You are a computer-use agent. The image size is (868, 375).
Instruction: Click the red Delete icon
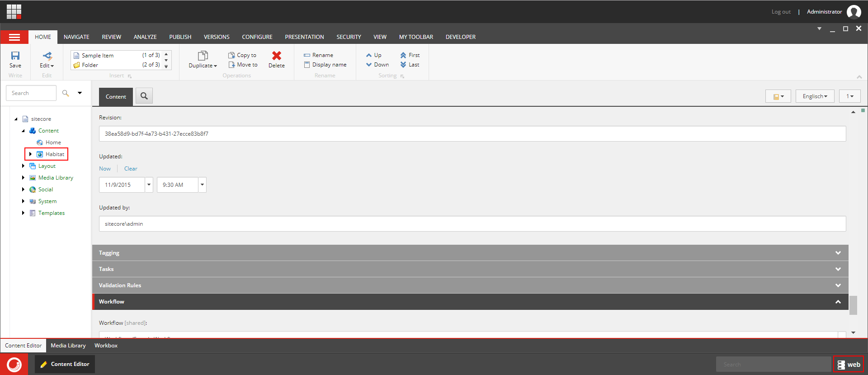pos(277,56)
